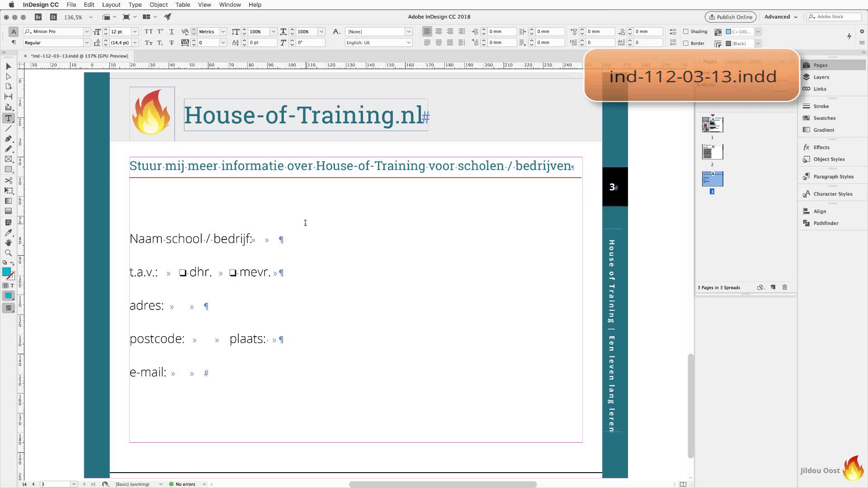Open the Layout menu

(111, 5)
